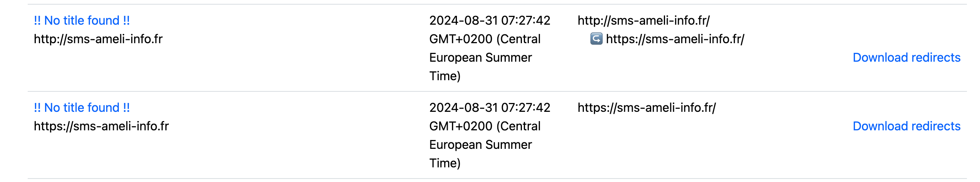Download redirects for the https://sms-ameli-info.fr capture

[x=907, y=126]
